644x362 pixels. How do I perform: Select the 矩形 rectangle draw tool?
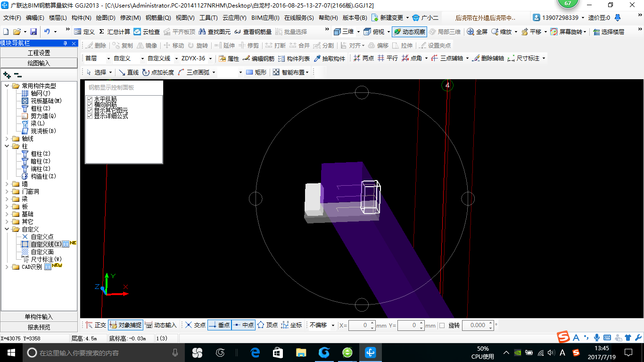point(256,72)
